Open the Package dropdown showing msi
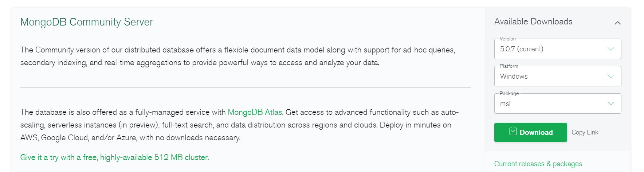Image resolution: width=644 pixels, height=172 pixels. tap(558, 103)
